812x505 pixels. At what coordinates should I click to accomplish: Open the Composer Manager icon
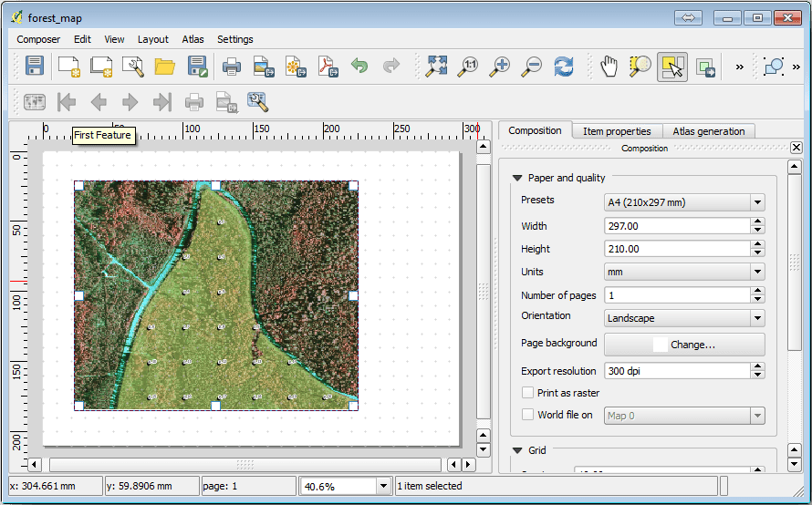[133, 66]
